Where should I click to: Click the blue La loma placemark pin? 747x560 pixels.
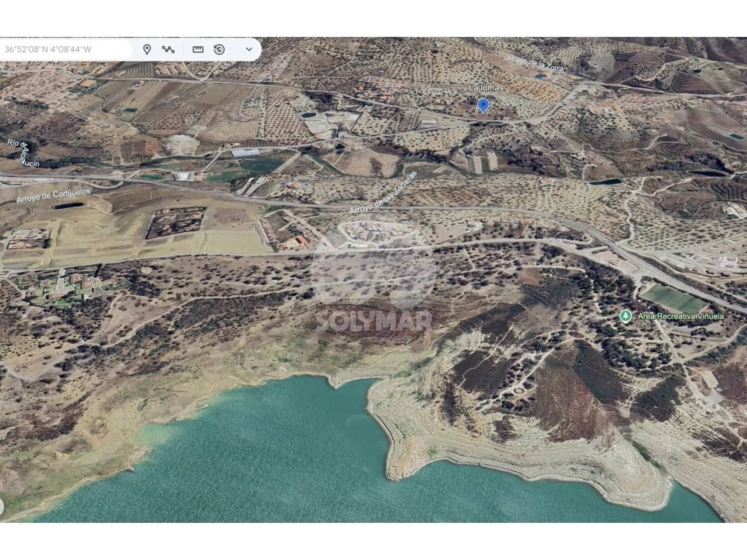[483, 105]
